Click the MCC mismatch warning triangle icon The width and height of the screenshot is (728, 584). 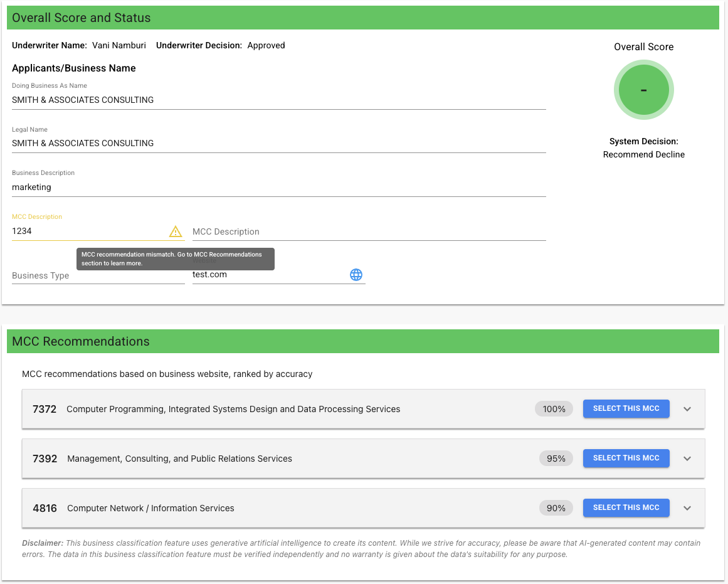(176, 231)
